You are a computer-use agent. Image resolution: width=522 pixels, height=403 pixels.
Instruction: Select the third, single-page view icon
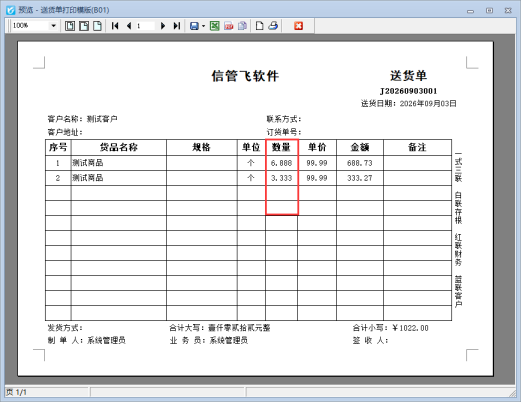pyautogui.click(x=97, y=26)
